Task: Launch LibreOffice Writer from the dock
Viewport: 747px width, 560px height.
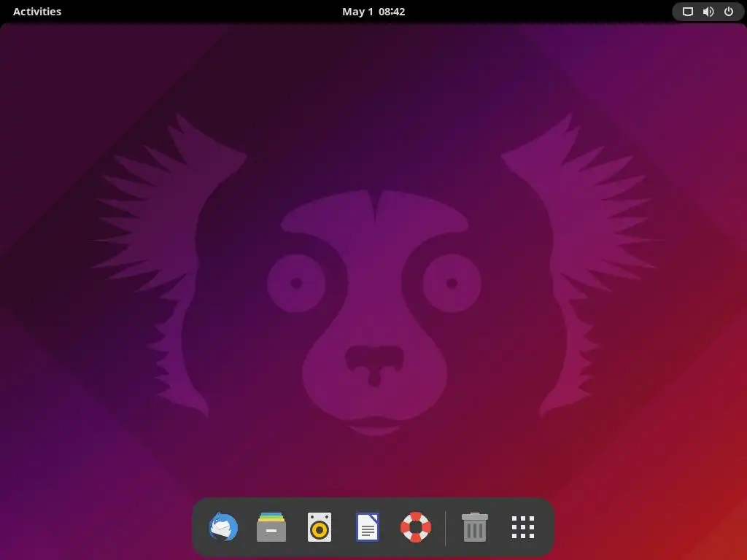Action: pyautogui.click(x=368, y=526)
